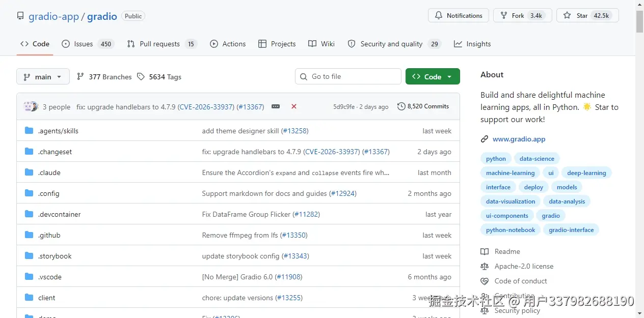Open Fix DataFrame Group Flicker commit
644x318 pixels.
tap(247, 214)
